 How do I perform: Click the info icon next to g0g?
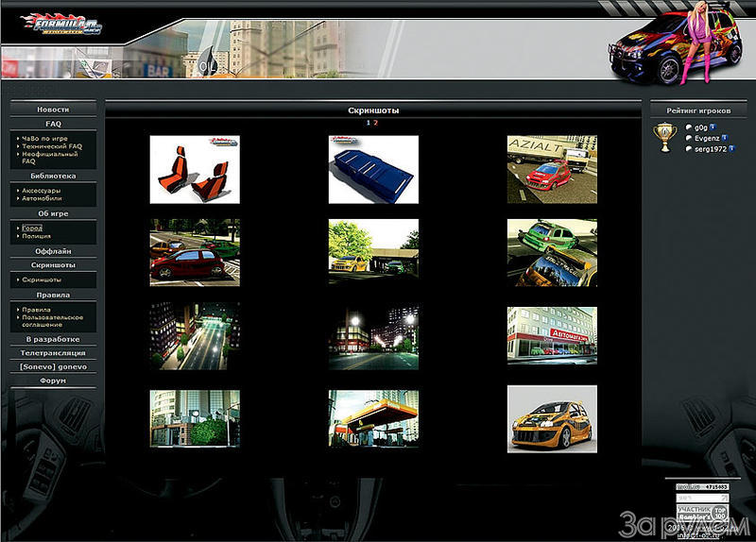(x=713, y=127)
